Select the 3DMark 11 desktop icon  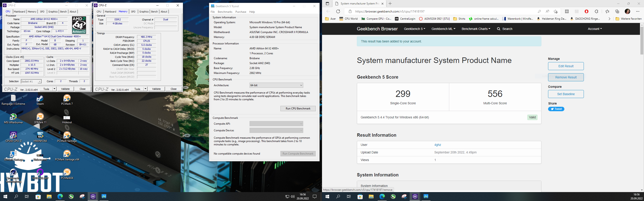(40, 118)
